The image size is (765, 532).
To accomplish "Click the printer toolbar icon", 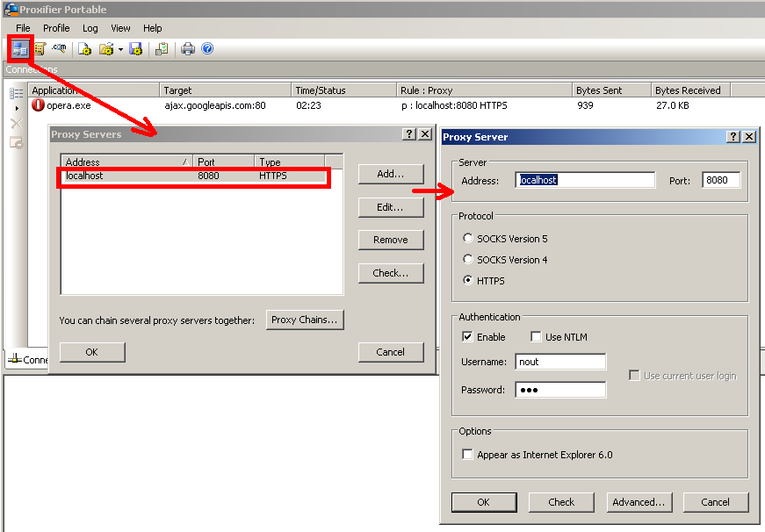I will coord(188,49).
